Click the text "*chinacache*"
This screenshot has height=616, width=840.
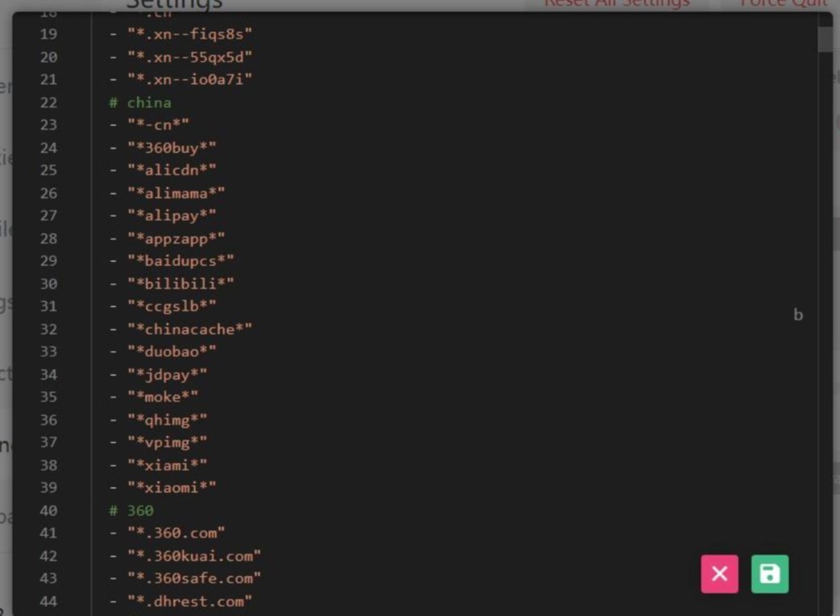[189, 329]
